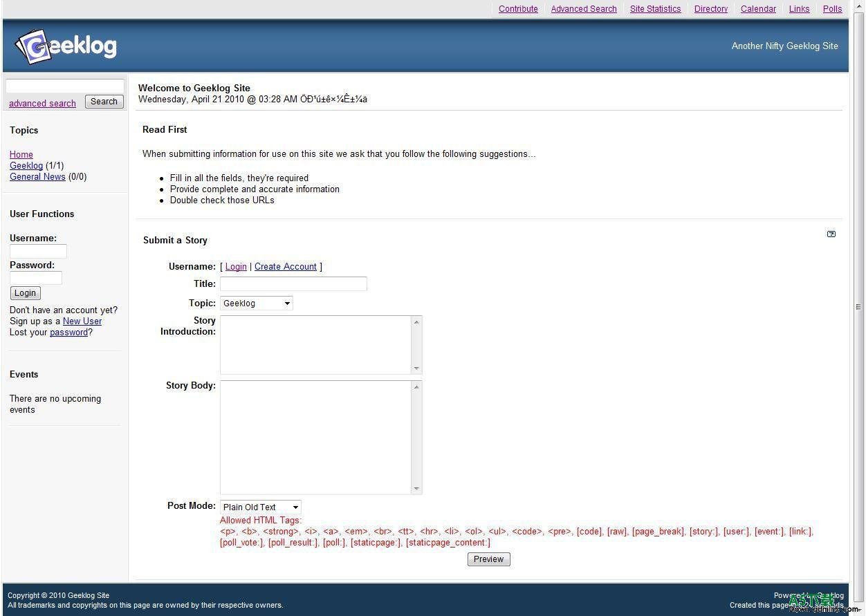The height and width of the screenshot is (616, 866).
Task: Click 'Welcome to Geeklog Site' heading
Action: tap(194, 88)
